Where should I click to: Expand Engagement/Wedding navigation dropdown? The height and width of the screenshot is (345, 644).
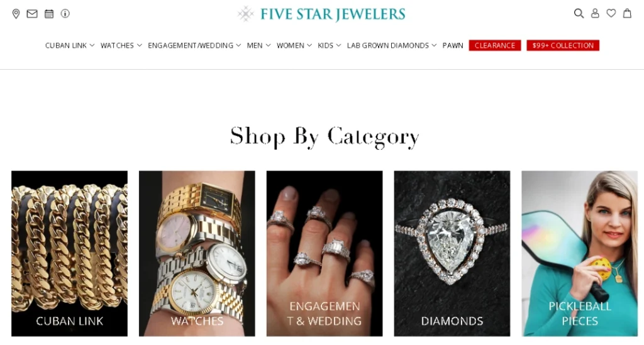pyautogui.click(x=194, y=45)
